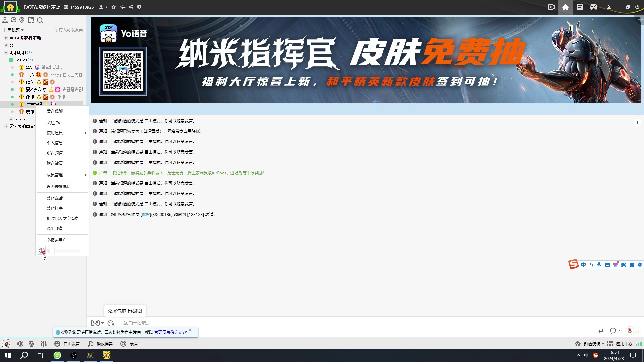Collapse the 123123 sub-channel
Screen dimensions: 644x362
coord(11,60)
